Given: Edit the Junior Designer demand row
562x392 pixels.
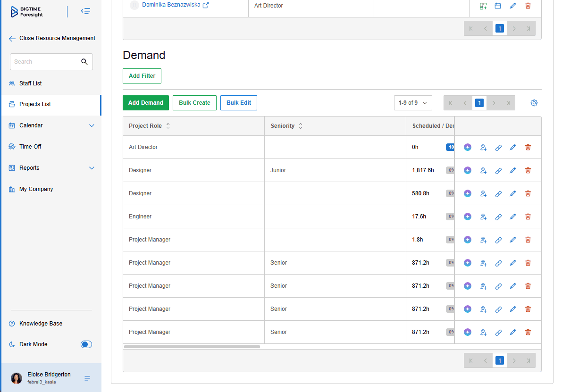Looking at the screenshot, I should tap(513, 171).
